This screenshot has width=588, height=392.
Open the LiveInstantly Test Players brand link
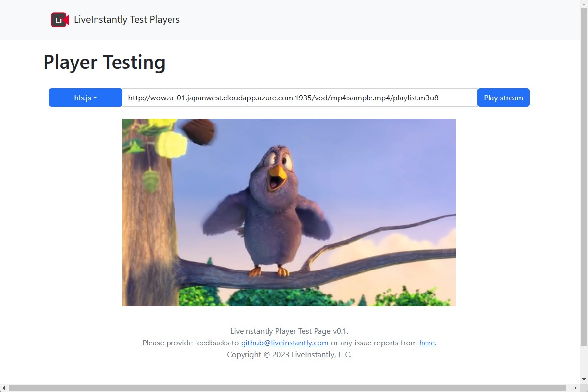(126, 20)
